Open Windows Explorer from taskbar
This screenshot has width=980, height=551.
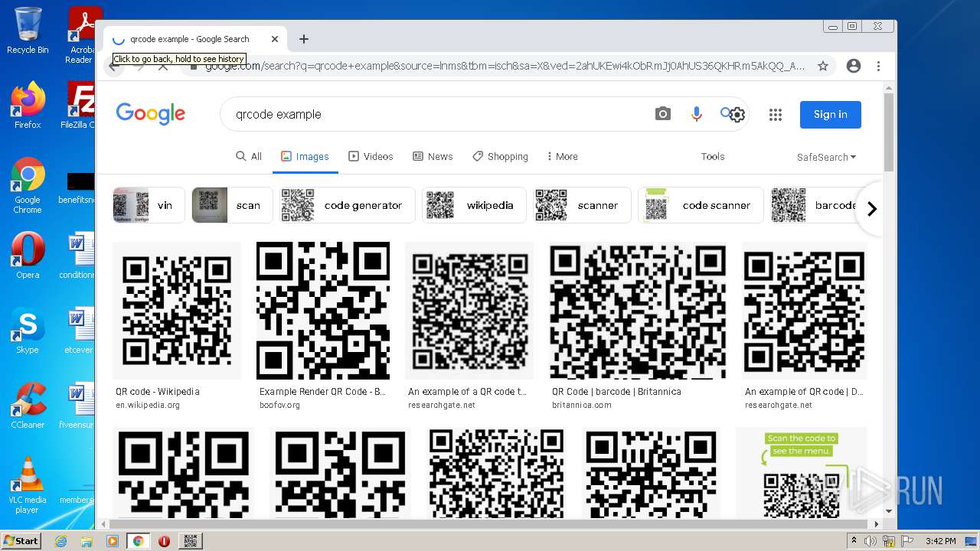point(87,541)
